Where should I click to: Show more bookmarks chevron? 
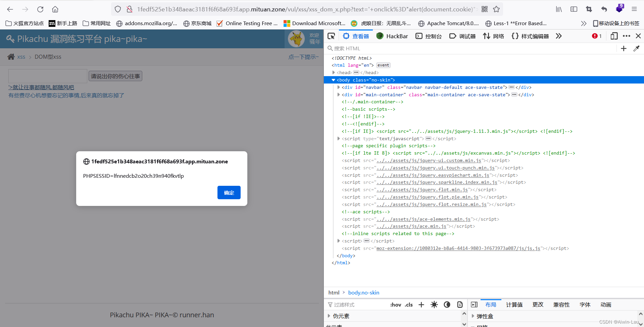(584, 23)
